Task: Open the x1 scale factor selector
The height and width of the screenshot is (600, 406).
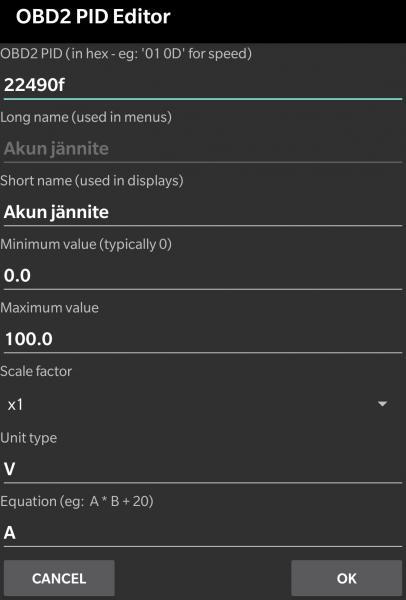Action: [x=203, y=404]
